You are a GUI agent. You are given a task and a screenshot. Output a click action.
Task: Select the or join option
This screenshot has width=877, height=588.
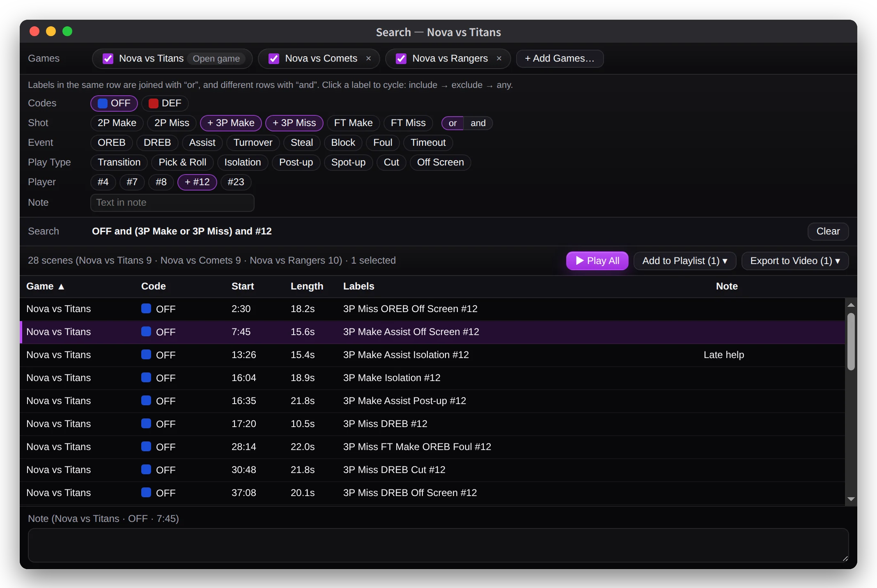point(453,123)
